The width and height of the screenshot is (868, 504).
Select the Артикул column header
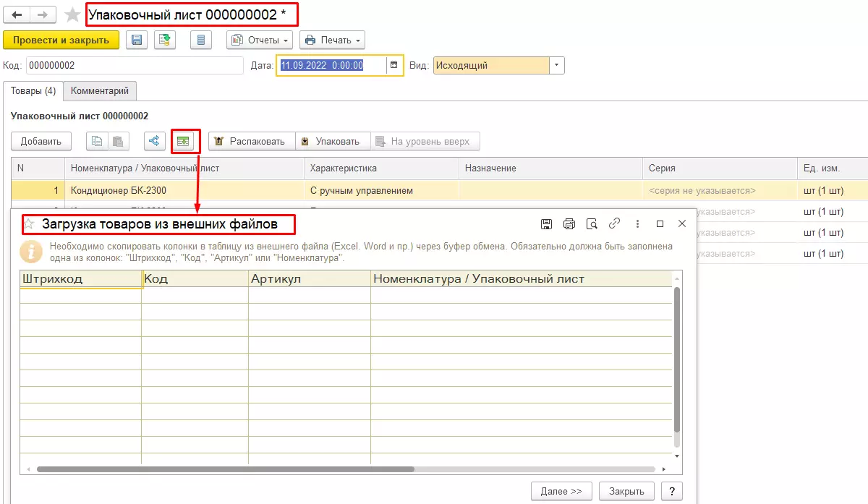(x=309, y=278)
